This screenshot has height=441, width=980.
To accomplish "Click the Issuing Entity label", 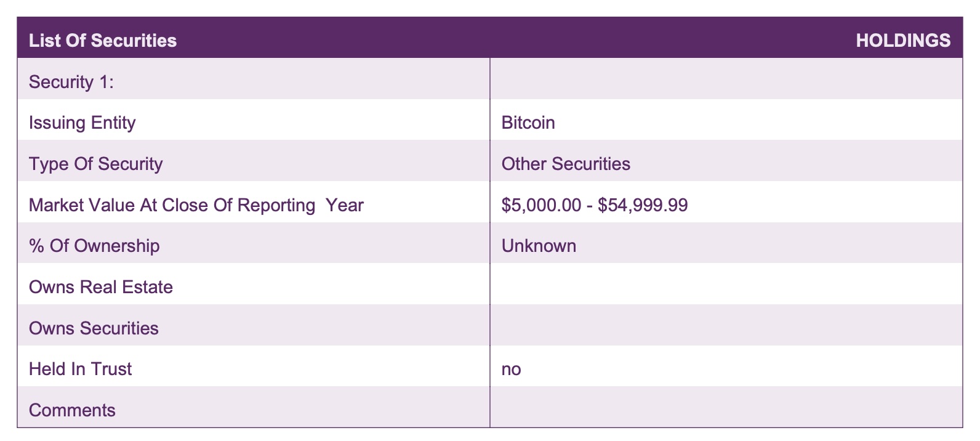I will click(x=82, y=123).
